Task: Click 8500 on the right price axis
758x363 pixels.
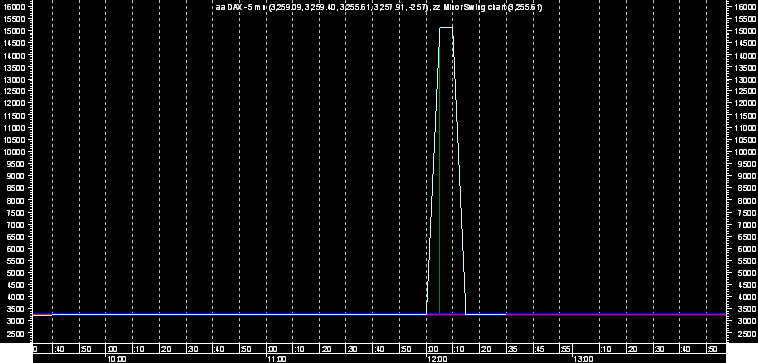Action: click(x=746, y=188)
